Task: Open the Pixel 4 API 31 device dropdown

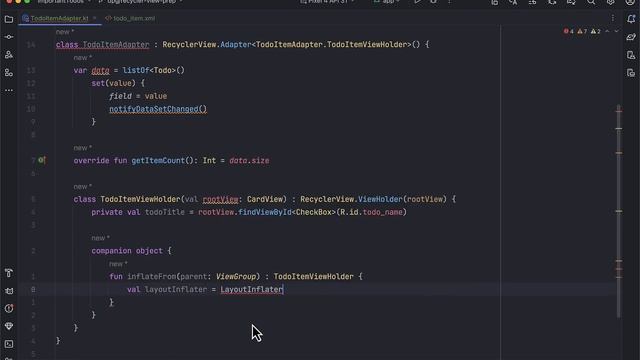Action: (x=327, y=2)
